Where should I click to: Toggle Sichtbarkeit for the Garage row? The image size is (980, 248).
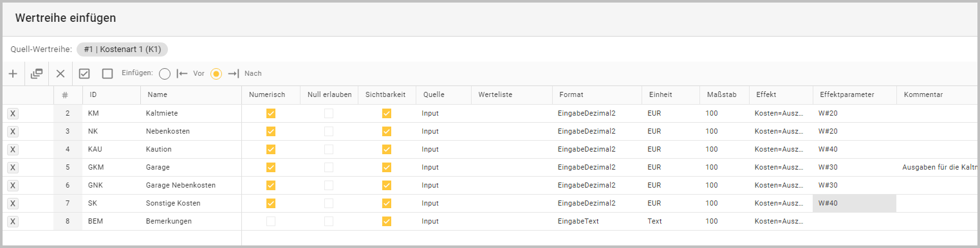pyautogui.click(x=387, y=168)
